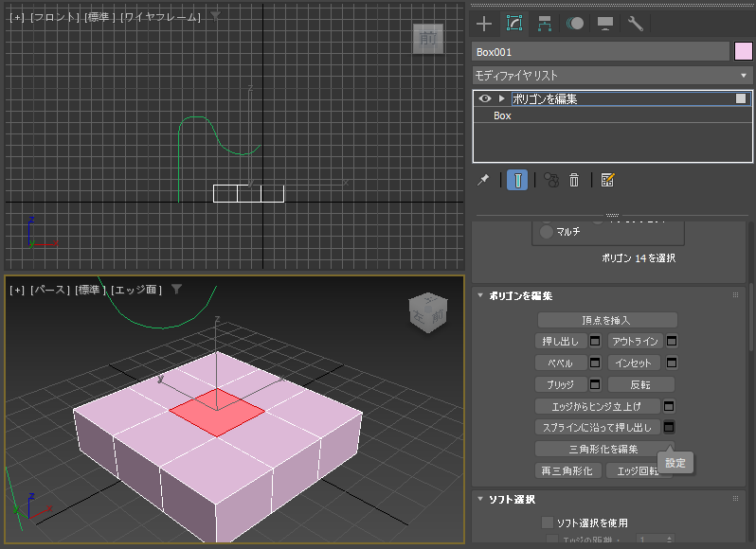Open ブリッジ settings box icon

[595, 384]
